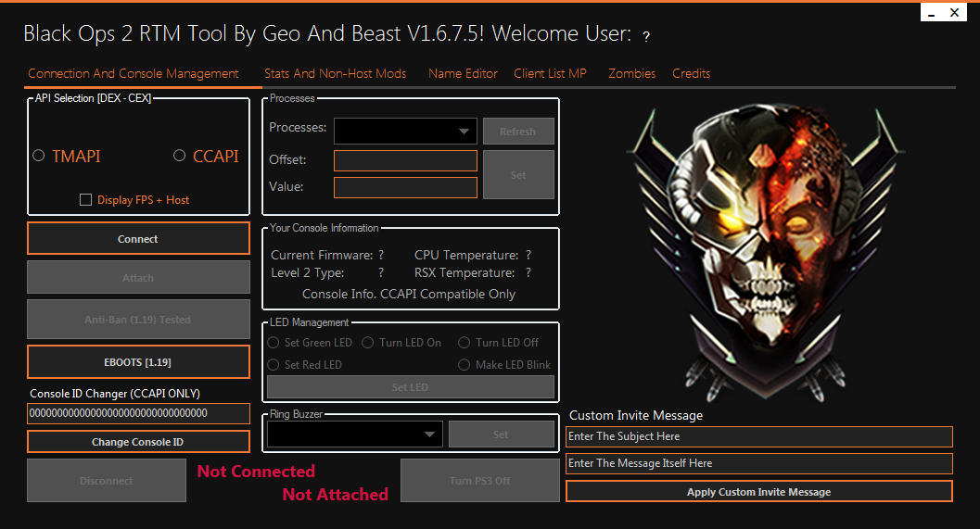980x529 pixels.
Task: Click the Custom Invite Message heading
Action: 636,415
